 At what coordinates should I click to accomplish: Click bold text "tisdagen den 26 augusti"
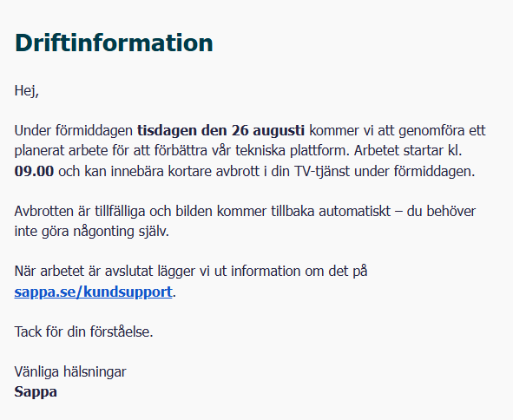[220, 130]
